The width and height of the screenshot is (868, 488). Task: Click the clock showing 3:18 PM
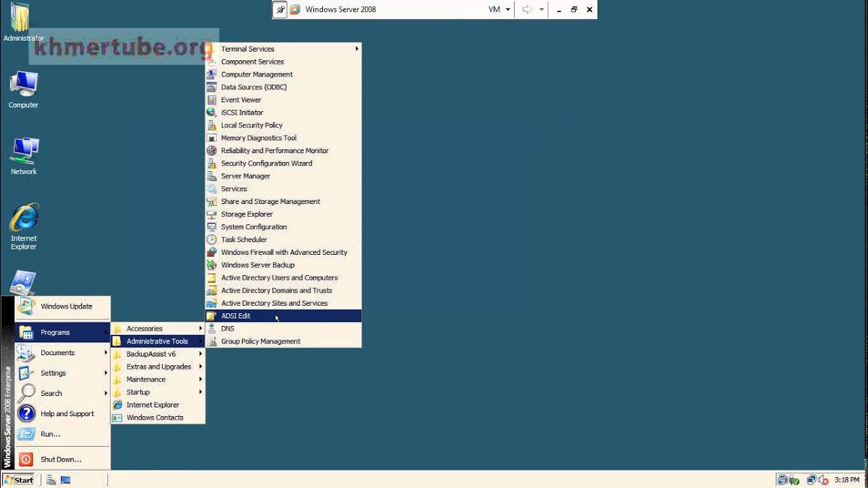point(847,480)
